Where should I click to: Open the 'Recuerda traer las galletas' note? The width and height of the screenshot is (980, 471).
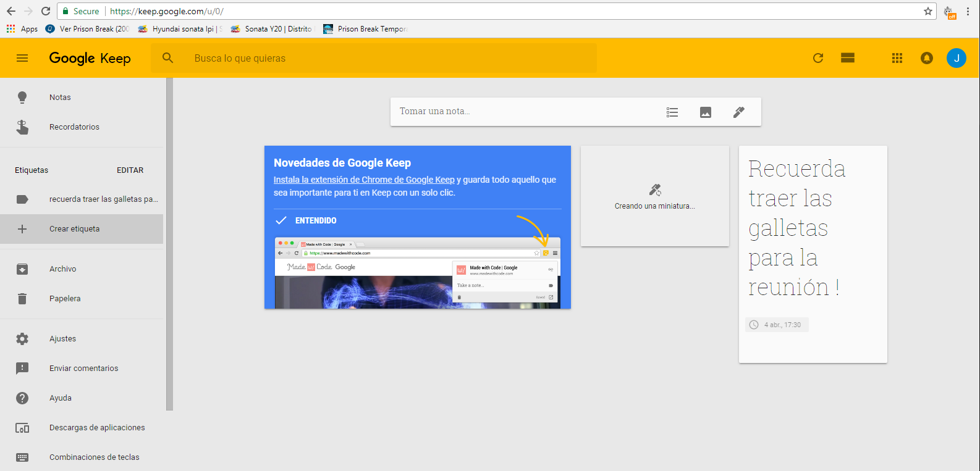pos(813,254)
